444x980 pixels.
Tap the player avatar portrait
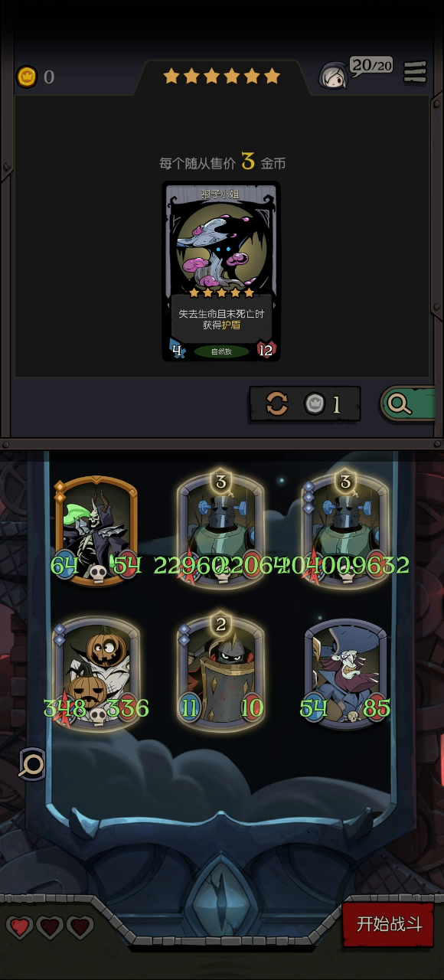(x=334, y=76)
